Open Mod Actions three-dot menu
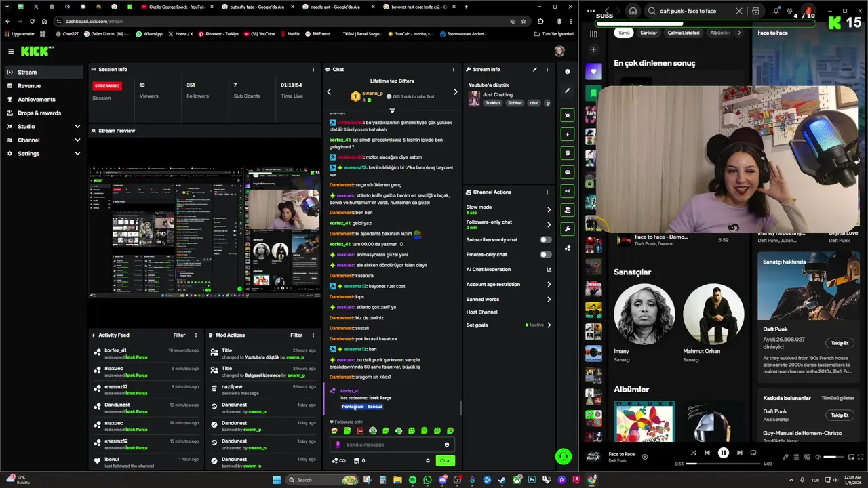Image resolution: width=868 pixels, height=488 pixels. point(313,335)
